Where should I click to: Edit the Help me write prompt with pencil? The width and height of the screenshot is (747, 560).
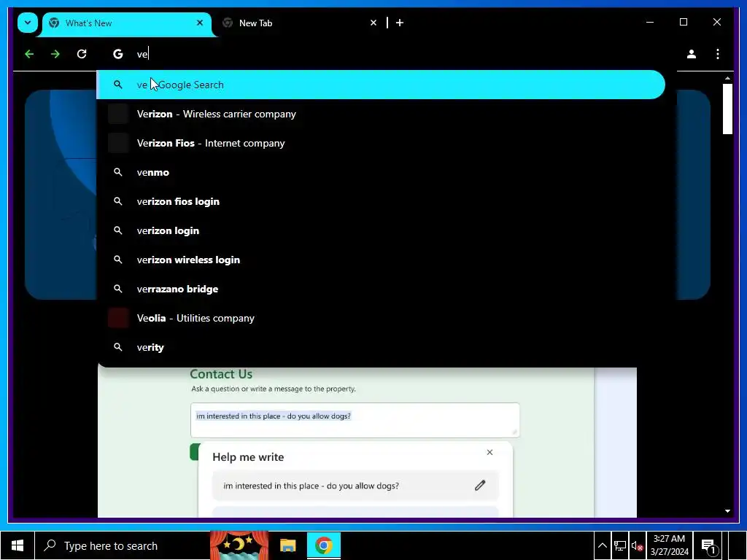pyautogui.click(x=480, y=486)
